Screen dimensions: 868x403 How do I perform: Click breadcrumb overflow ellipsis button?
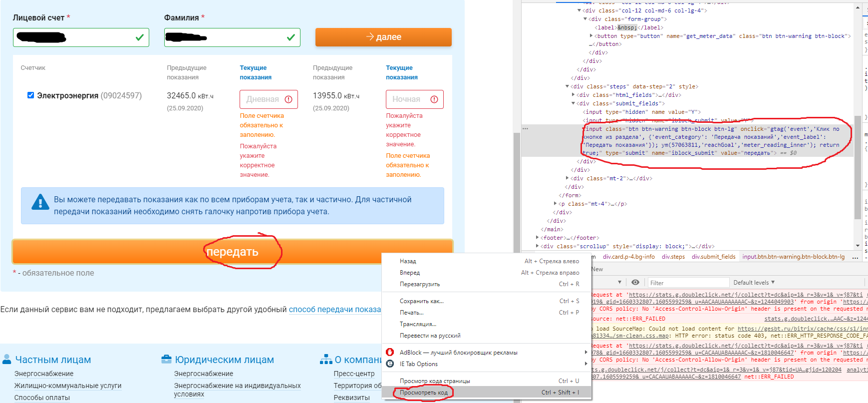pyautogui.click(x=855, y=257)
